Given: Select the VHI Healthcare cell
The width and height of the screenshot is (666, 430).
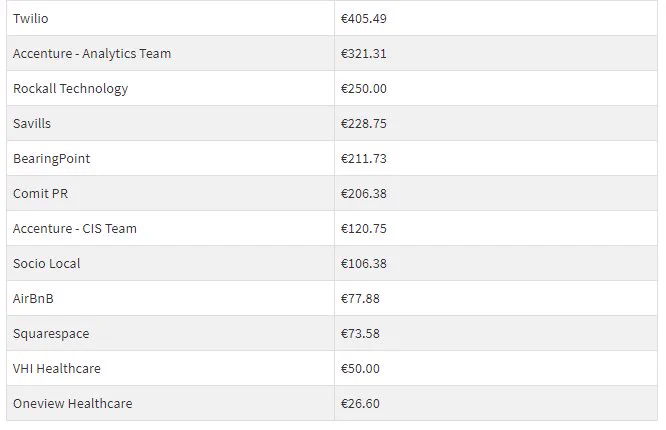Looking at the screenshot, I should coord(170,368).
